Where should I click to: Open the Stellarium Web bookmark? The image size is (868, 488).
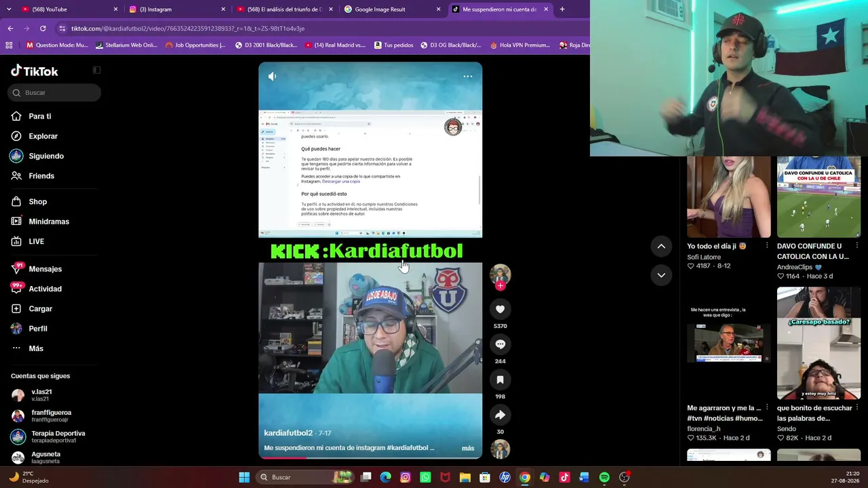coord(127,45)
